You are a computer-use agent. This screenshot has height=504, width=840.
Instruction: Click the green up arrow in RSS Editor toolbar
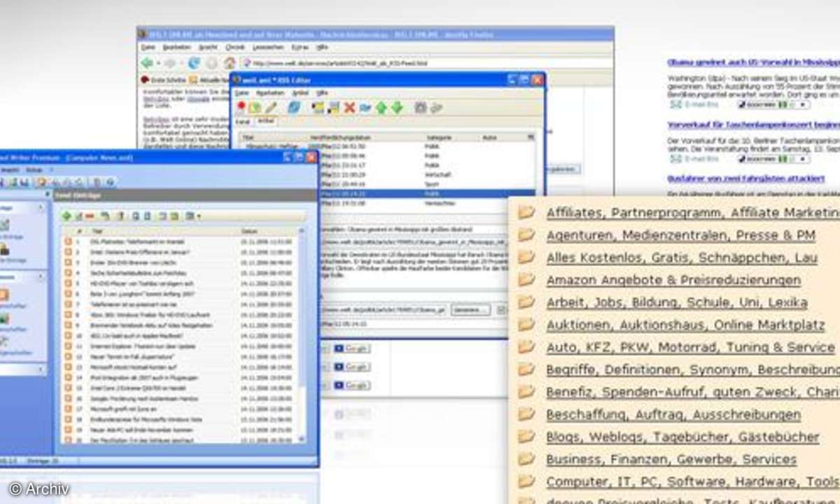click(381, 107)
